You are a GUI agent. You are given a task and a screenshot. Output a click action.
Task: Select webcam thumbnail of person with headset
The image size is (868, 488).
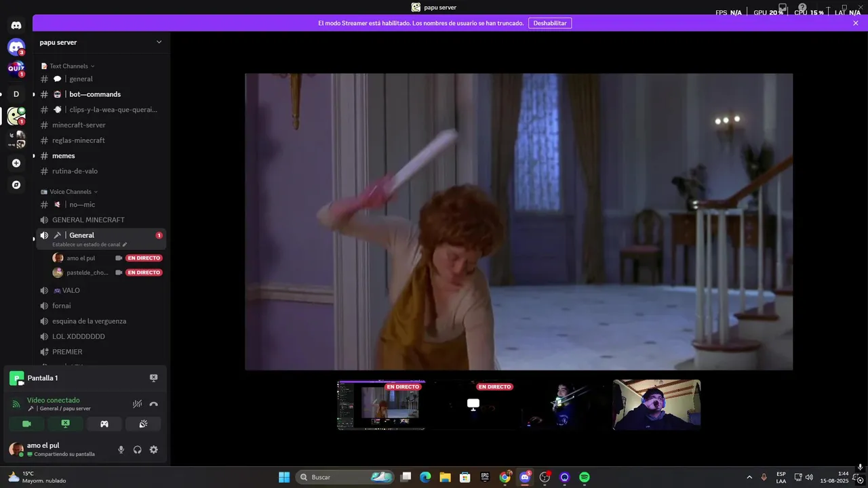(x=656, y=405)
